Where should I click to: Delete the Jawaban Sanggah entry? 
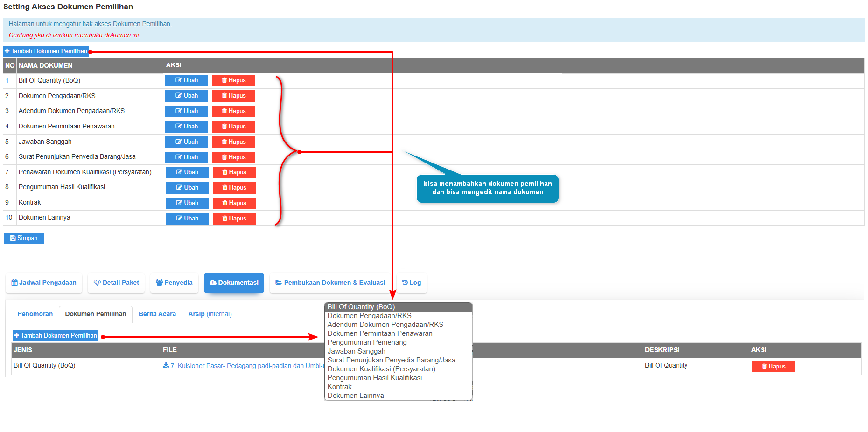(234, 142)
